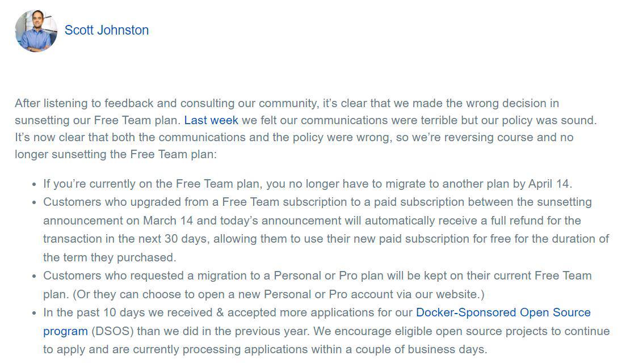Image resolution: width=626 pixels, height=364 pixels.
Task: Click Scott Johnston's profile photo
Action: tap(36, 31)
